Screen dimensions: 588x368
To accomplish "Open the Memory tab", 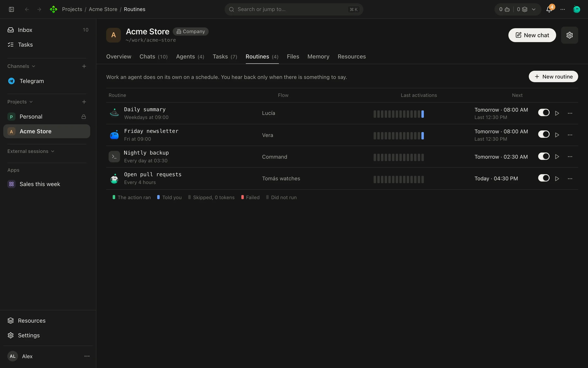I will coord(318,56).
